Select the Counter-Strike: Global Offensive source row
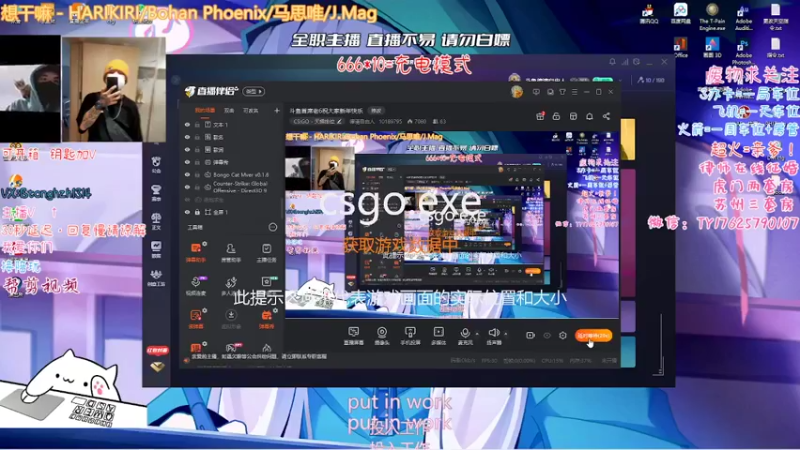This screenshot has height=450, width=800. tap(232, 187)
